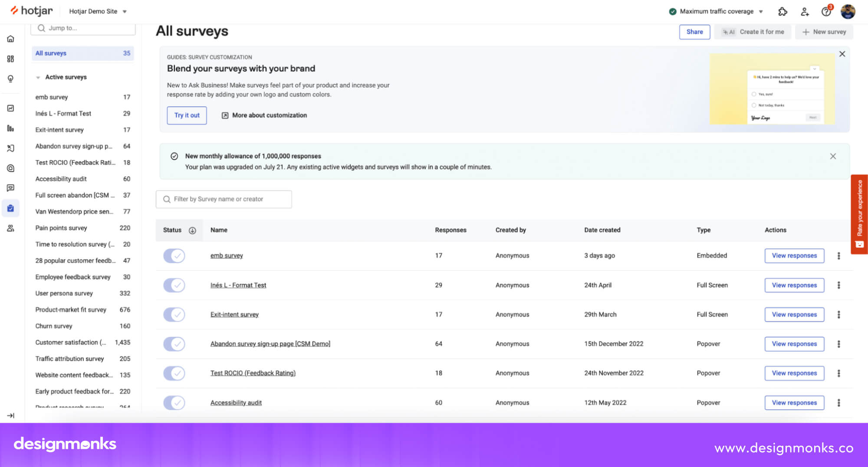Click the Share button
This screenshot has height=467, width=868.
click(x=694, y=32)
